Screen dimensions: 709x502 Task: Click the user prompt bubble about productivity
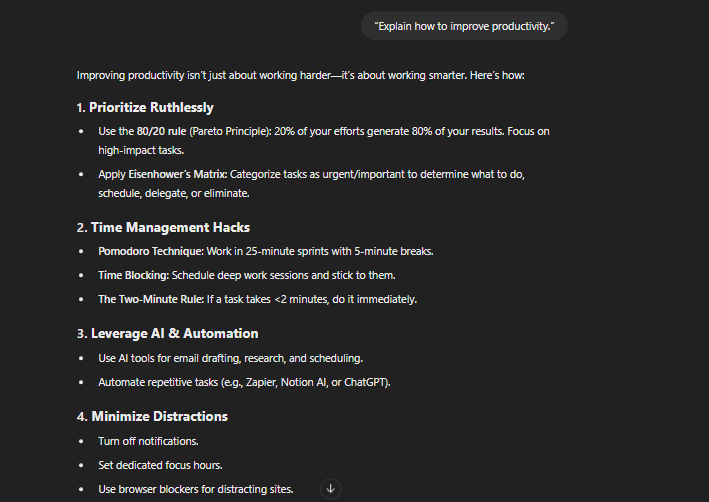click(464, 26)
